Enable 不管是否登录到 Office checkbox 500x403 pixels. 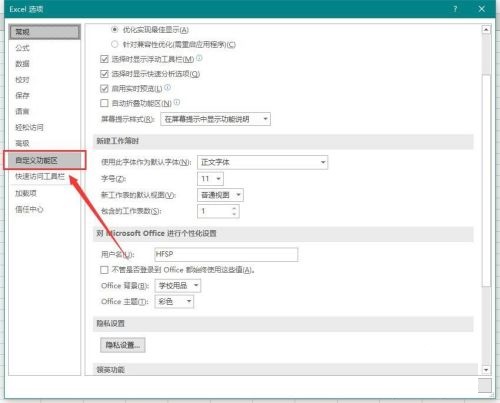[104, 270]
